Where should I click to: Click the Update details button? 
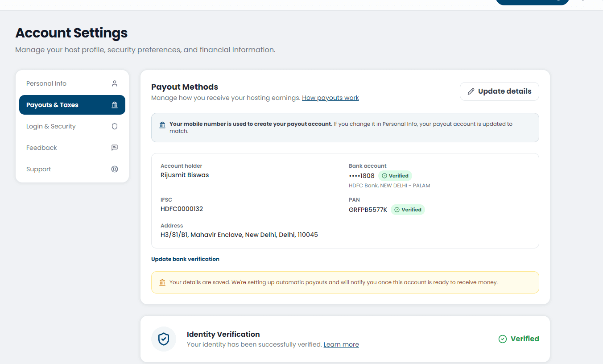[500, 91]
